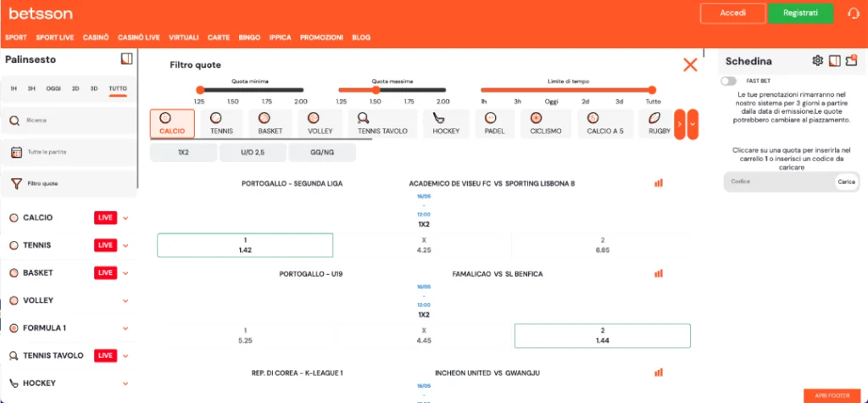Screen dimensions: 868x403
Task: Bet on odds 1.44 for SL Benfica
Action: pyautogui.click(x=603, y=335)
